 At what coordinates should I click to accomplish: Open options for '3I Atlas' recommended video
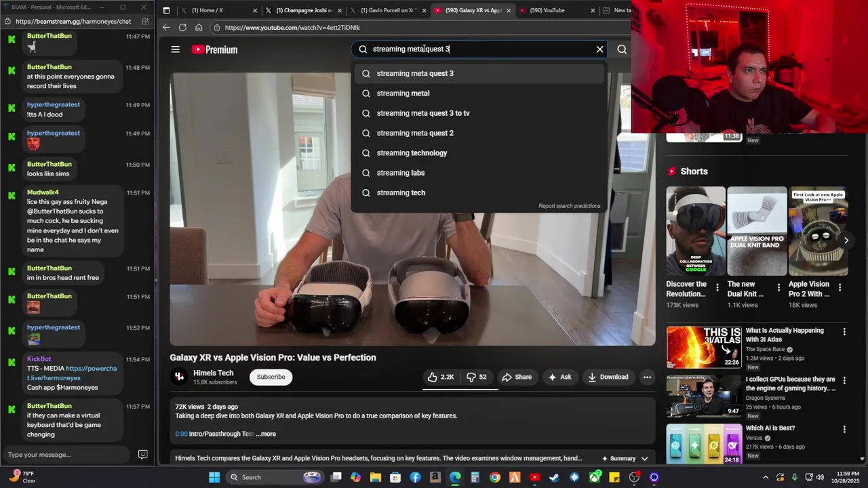tap(844, 331)
